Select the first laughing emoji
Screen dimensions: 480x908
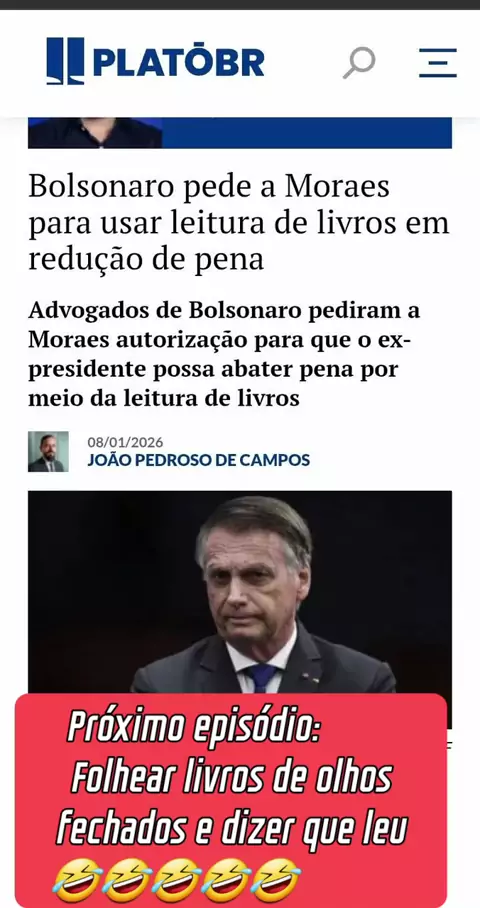[77, 880]
